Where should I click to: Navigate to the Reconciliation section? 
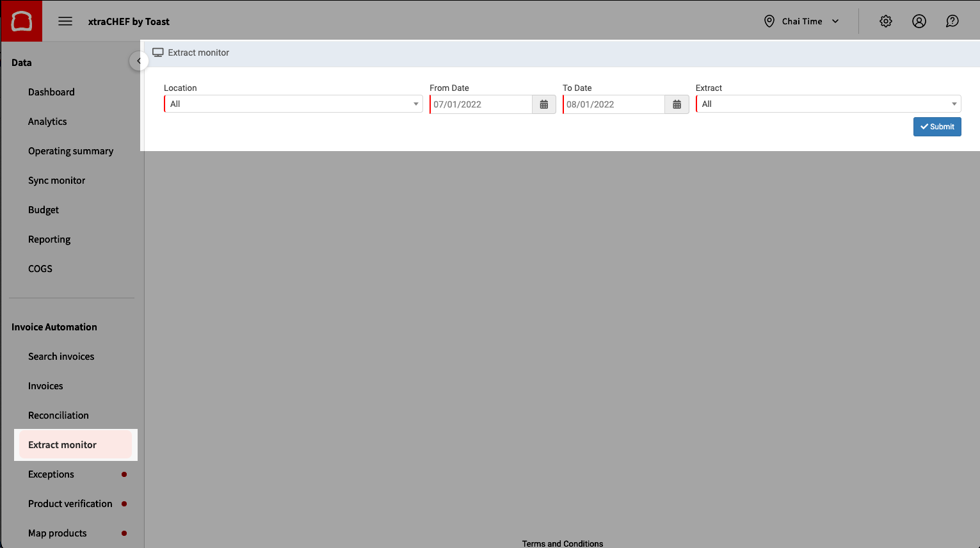pyautogui.click(x=58, y=415)
